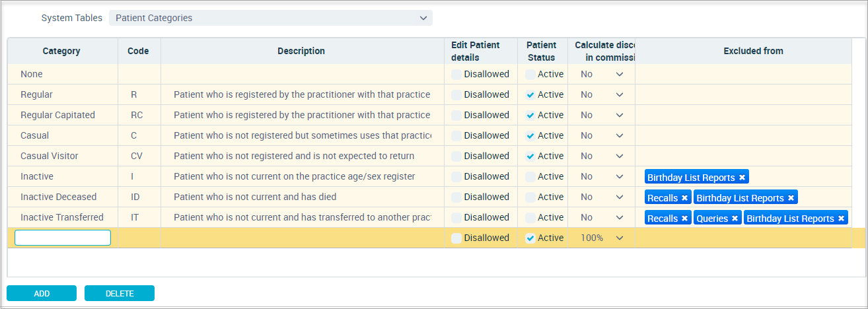Toggle Disallowed checkbox in the new blank row

(x=456, y=238)
